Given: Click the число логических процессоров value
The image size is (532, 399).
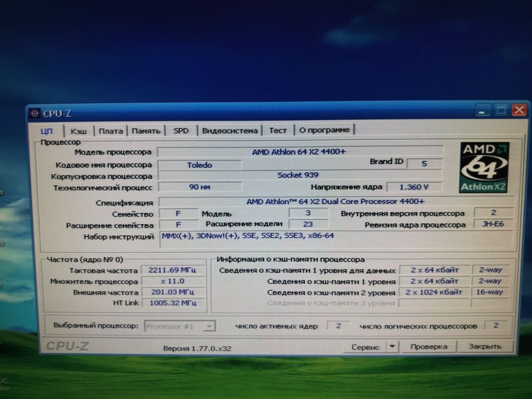Looking at the screenshot, I should [496, 325].
